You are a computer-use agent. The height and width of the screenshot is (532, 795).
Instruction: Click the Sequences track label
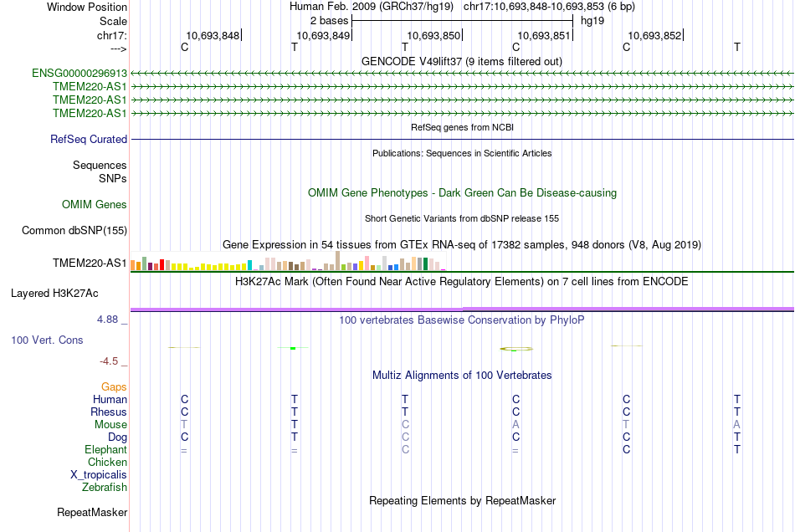(100, 165)
